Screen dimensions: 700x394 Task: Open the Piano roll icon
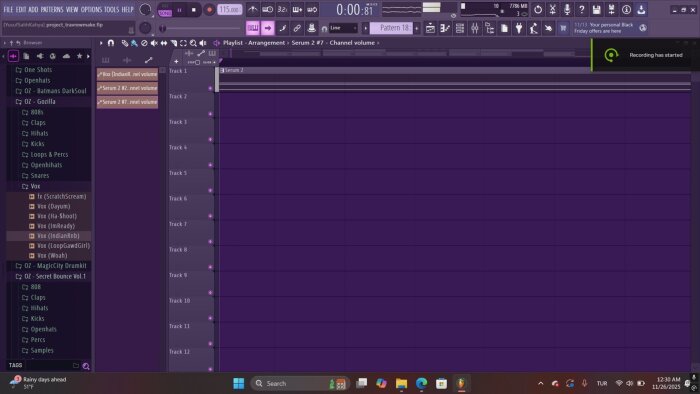pos(445,28)
